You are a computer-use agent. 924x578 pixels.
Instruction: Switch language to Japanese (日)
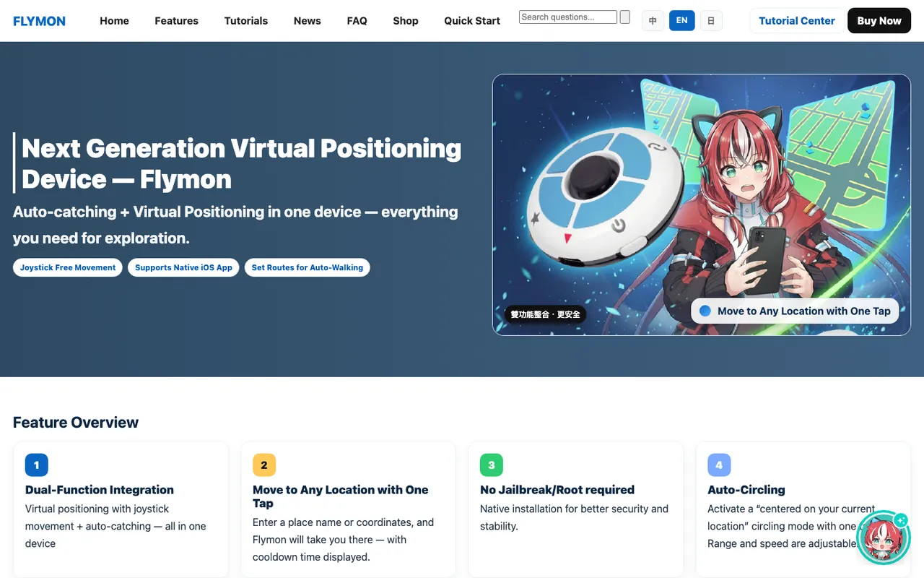point(711,21)
